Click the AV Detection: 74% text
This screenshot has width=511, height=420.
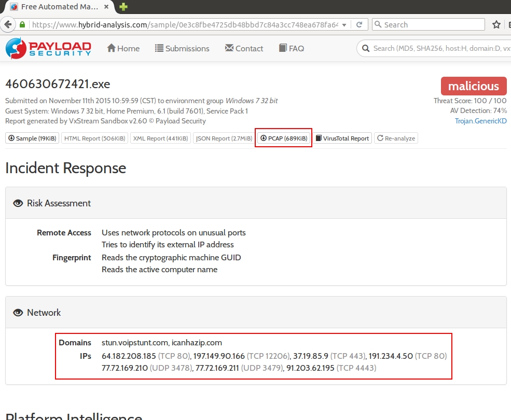(x=478, y=111)
